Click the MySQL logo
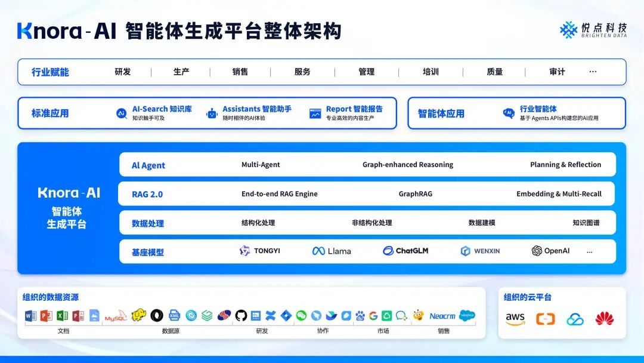The width and height of the screenshot is (644, 363). (116, 316)
